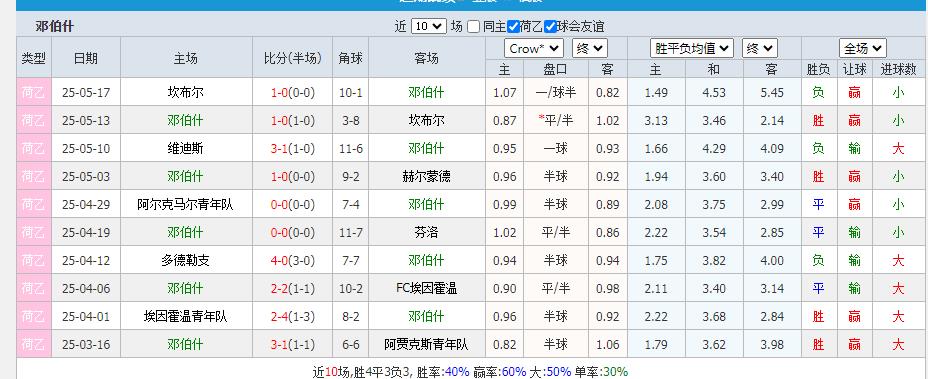Click the 日期 column header
The height and width of the screenshot is (379, 928).
click(x=86, y=58)
